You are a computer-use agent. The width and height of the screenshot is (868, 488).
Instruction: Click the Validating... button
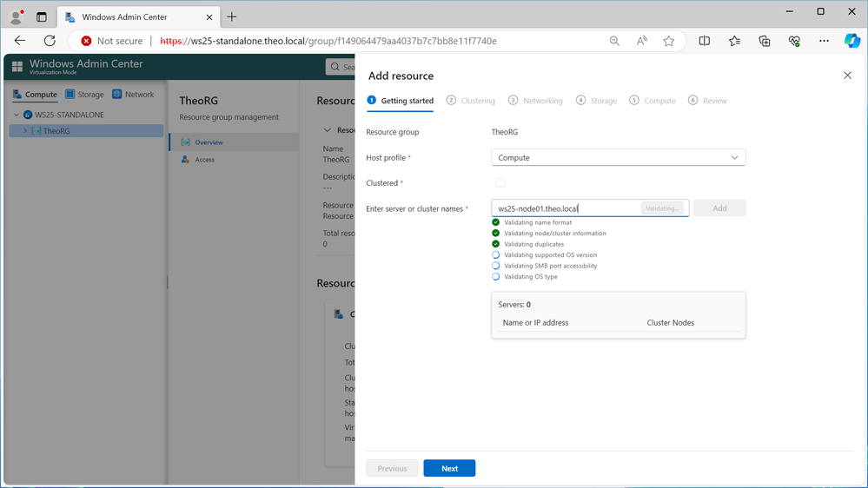click(x=662, y=208)
